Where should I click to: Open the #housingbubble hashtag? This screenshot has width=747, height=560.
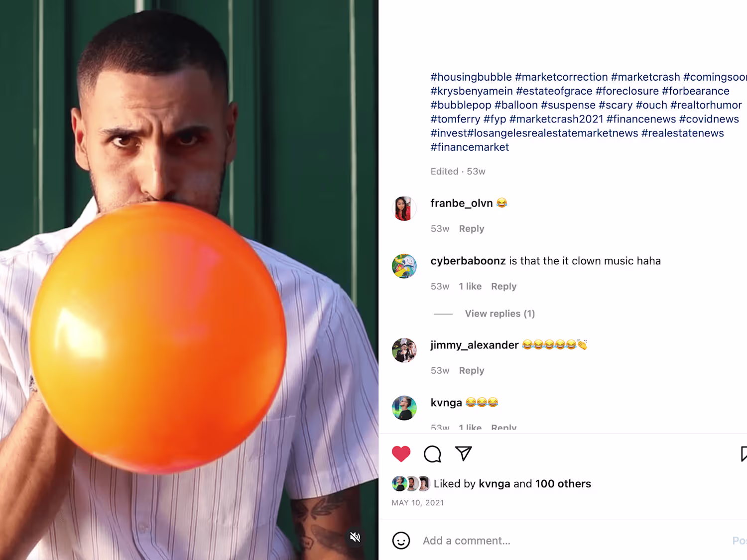471,77
